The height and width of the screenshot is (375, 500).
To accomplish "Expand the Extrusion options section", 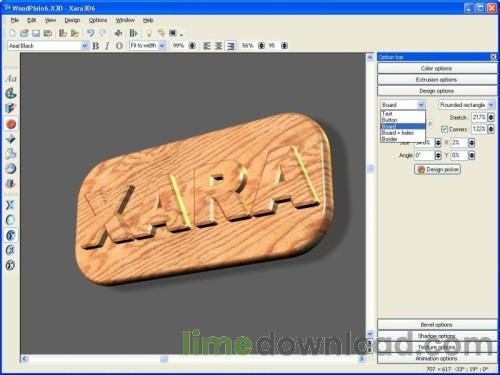I will (x=437, y=80).
